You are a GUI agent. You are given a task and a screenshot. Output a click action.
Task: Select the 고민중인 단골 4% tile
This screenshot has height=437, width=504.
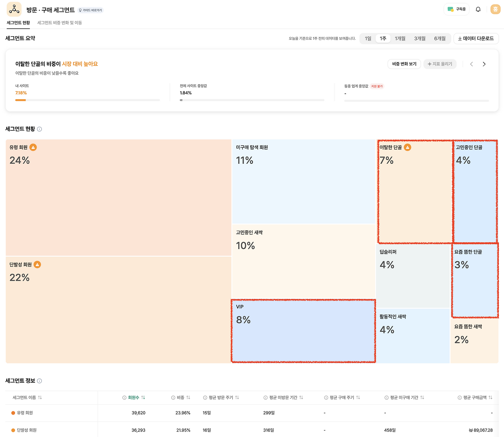pos(475,192)
